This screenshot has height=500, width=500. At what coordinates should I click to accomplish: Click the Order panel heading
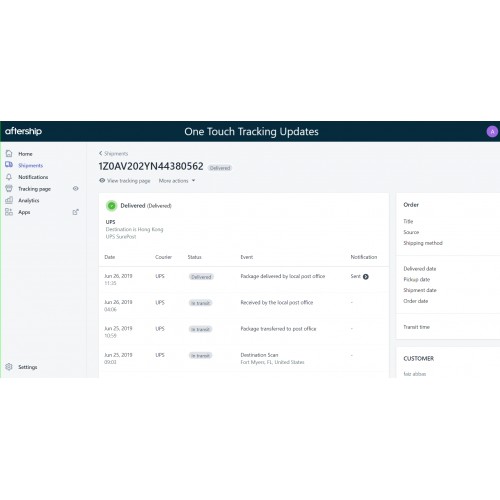tap(411, 205)
